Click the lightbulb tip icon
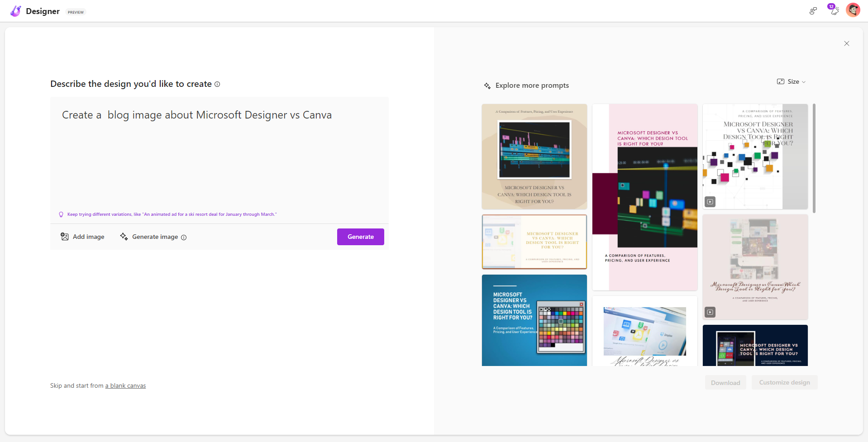The height and width of the screenshot is (442, 868). click(x=61, y=214)
